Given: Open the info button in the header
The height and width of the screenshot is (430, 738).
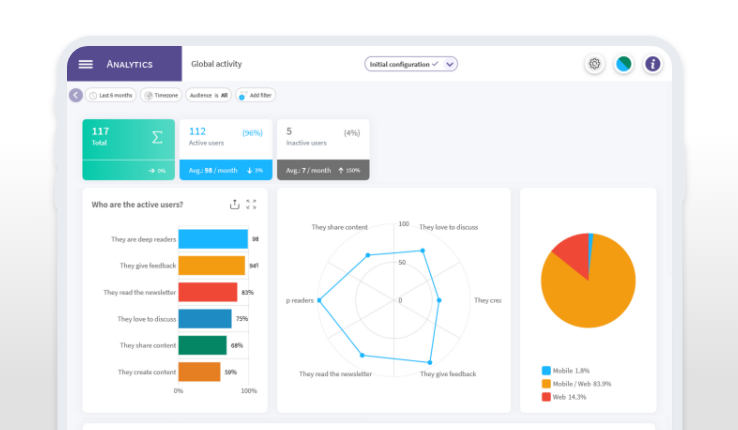Looking at the screenshot, I should coord(652,64).
